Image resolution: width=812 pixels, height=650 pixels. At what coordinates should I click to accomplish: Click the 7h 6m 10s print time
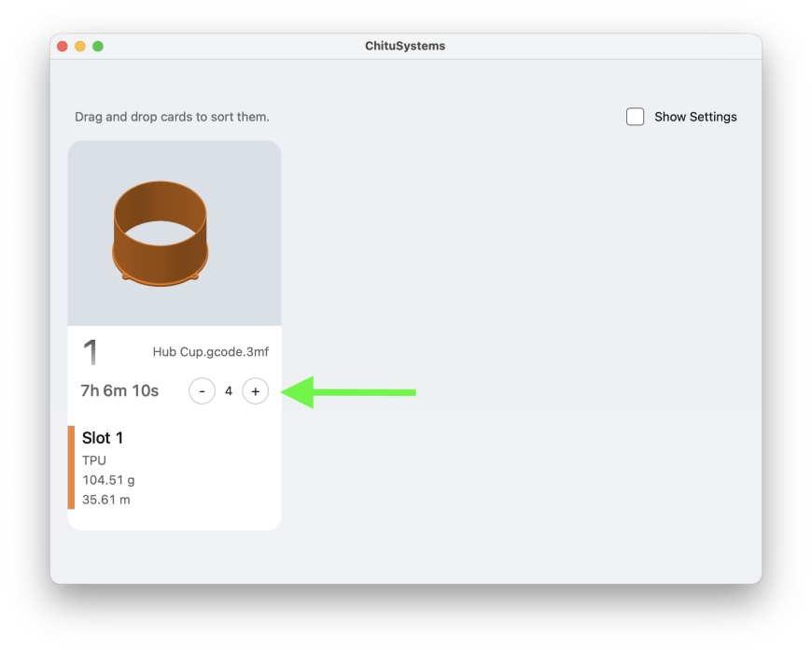click(119, 390)
